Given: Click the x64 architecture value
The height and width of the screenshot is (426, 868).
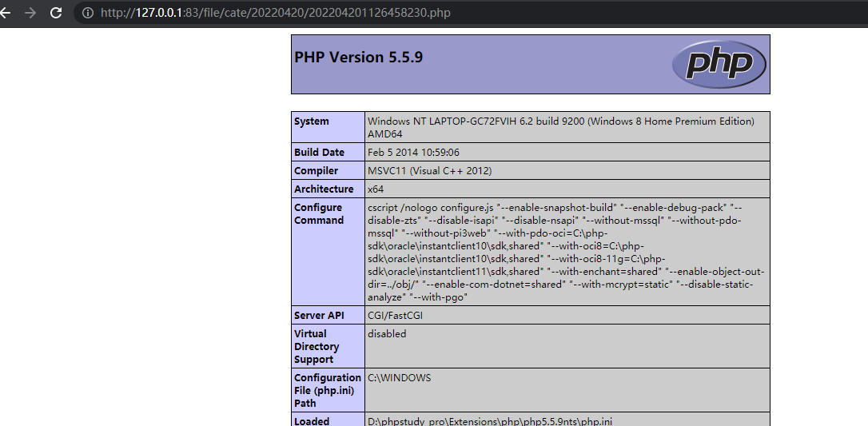Looking at the screenshot, I should tap(376, 189).
